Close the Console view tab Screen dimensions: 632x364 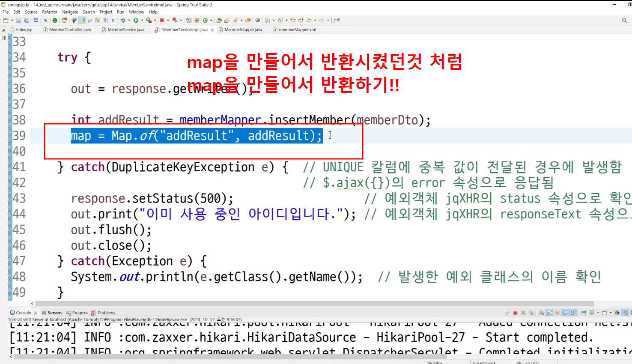pyautogui.click(x=36, y=313)
